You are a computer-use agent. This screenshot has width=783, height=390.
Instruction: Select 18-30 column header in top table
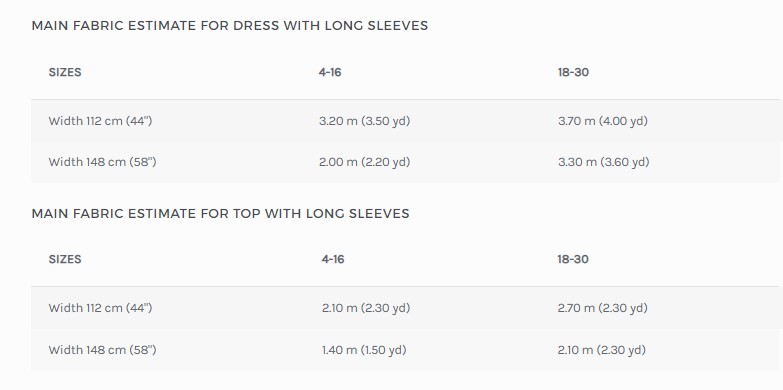[573, 259]
